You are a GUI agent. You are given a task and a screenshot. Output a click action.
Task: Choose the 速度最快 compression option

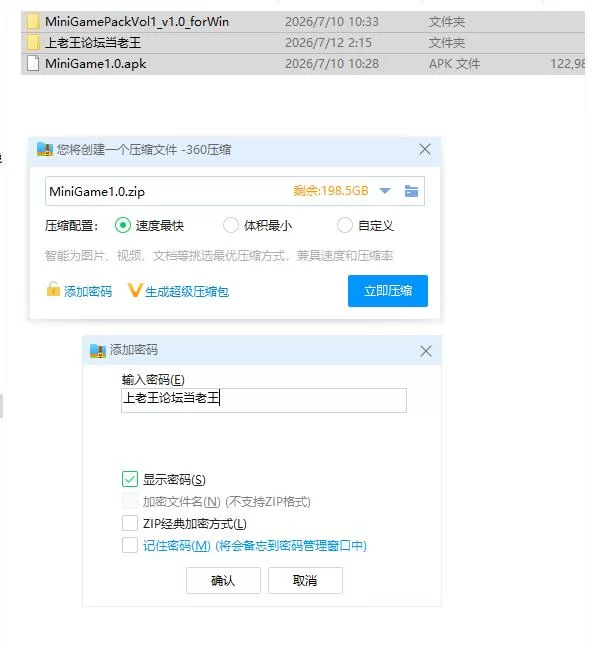pos(123,226)
